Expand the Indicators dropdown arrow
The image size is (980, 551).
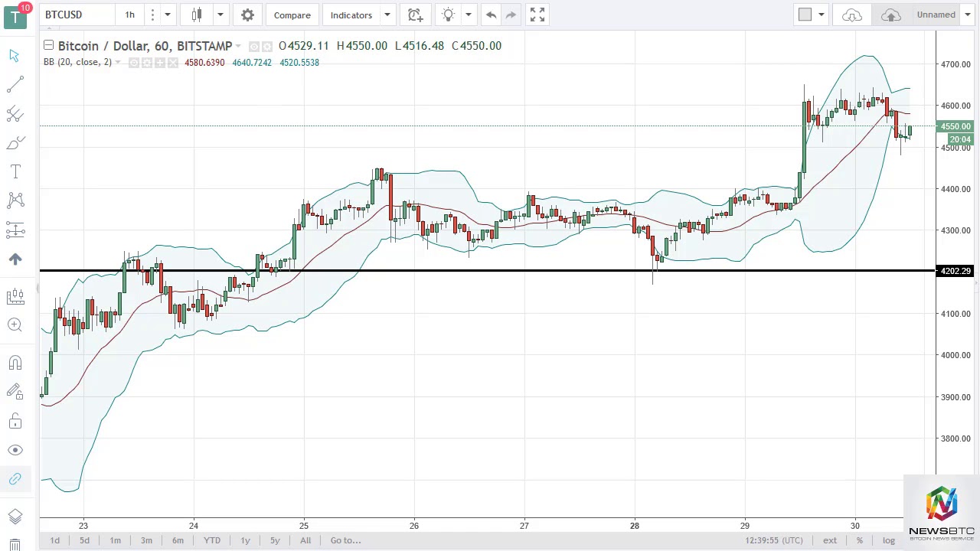pyautogui.click(x=387, y=15)
